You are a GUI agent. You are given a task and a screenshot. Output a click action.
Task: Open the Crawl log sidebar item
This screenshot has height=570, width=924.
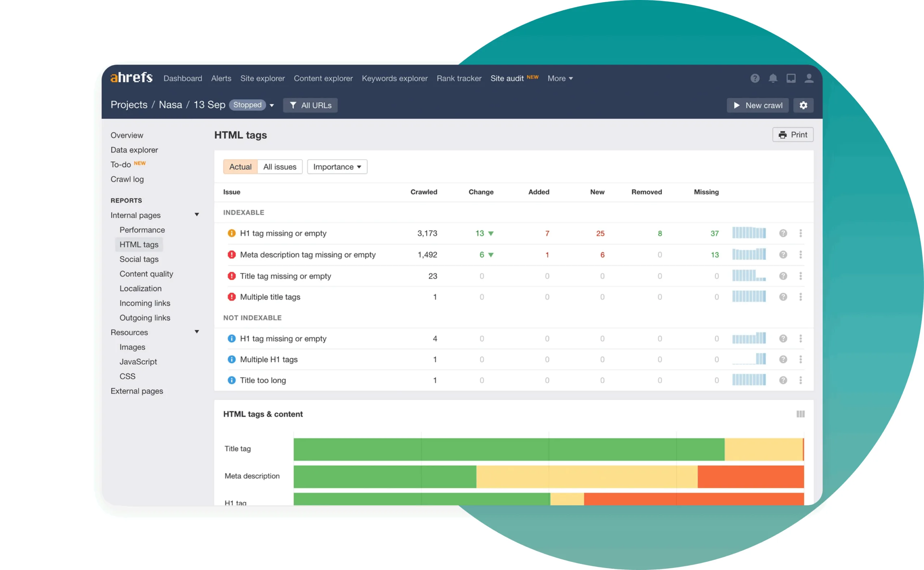(127, 179)
